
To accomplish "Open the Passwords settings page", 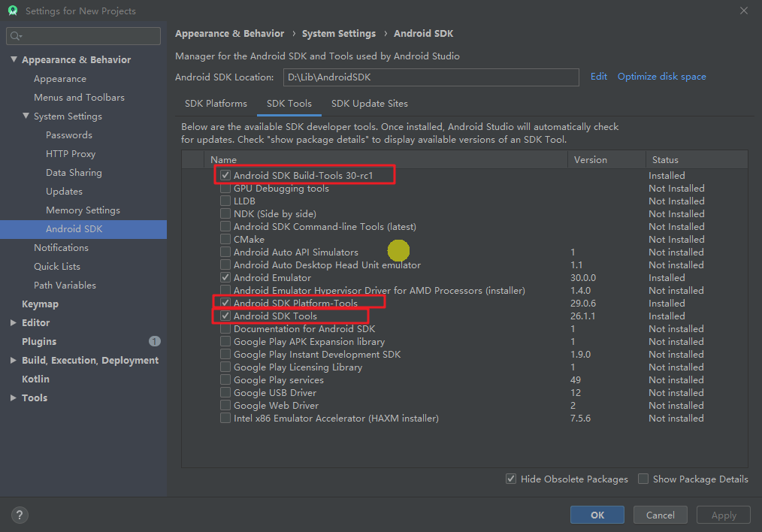I will 69,135.
